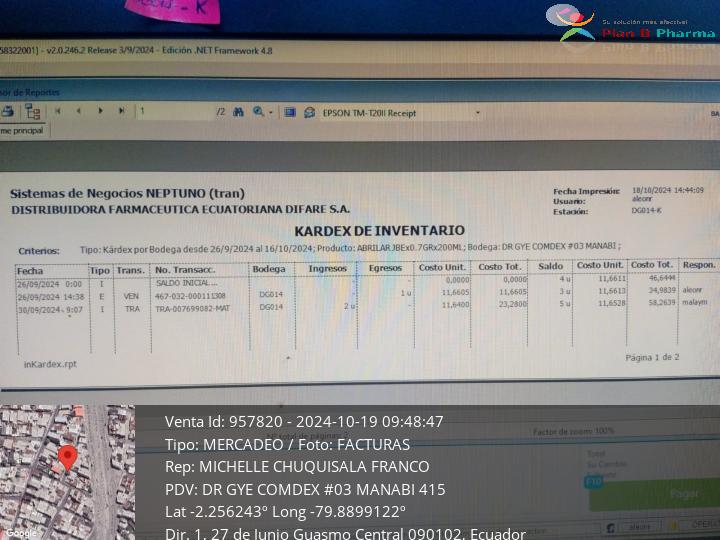Click the printer setup icon beside EPSON
Image resolution: width=720 pixels, height=540 pixels.
click(x=309, y=112)
